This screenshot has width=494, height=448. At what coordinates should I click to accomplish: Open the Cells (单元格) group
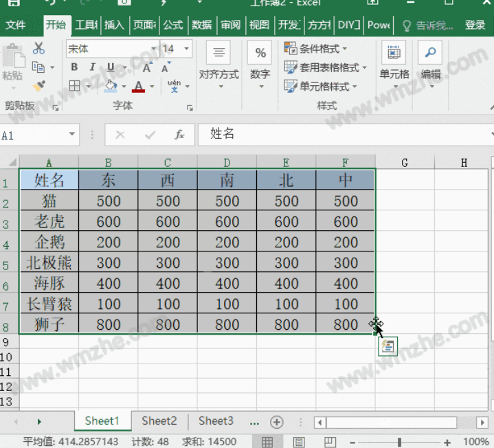[394, 65]
